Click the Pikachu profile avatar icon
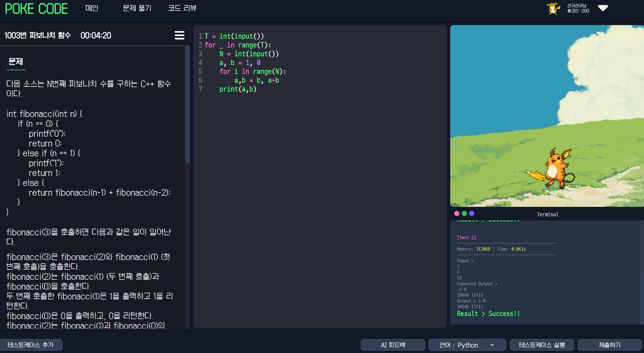644x353 pixels. (553, 8)
